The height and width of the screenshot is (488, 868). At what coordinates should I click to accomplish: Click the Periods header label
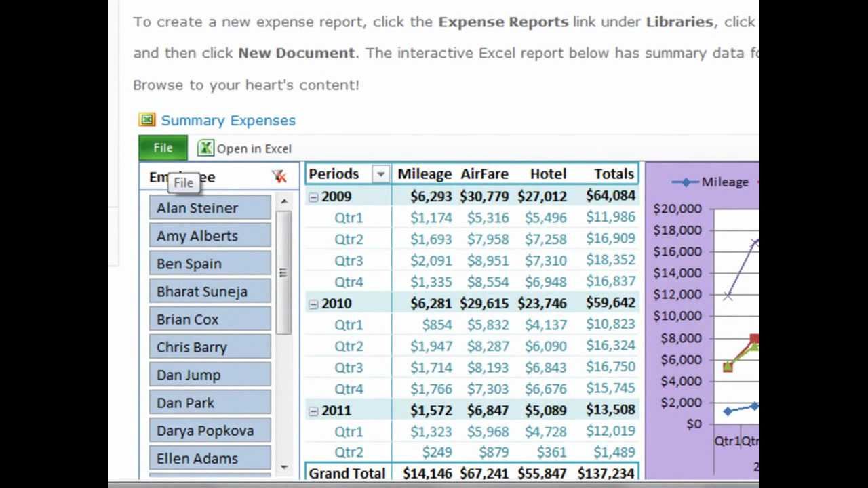(334, 174)
